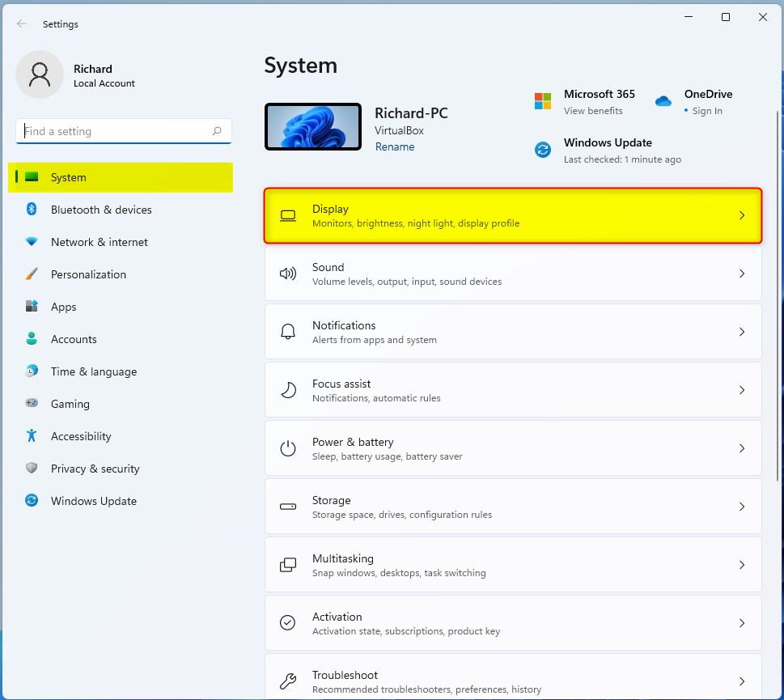This screenshot has width=784, height=700.
Task: Click the Notifications bell icon
Action: click(x=288, y=332)
